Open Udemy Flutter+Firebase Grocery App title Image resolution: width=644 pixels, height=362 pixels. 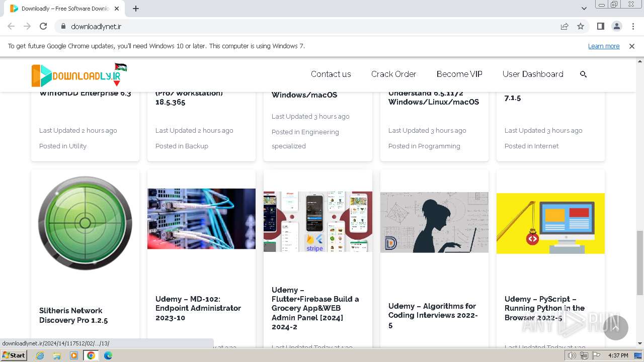[315, 308]
